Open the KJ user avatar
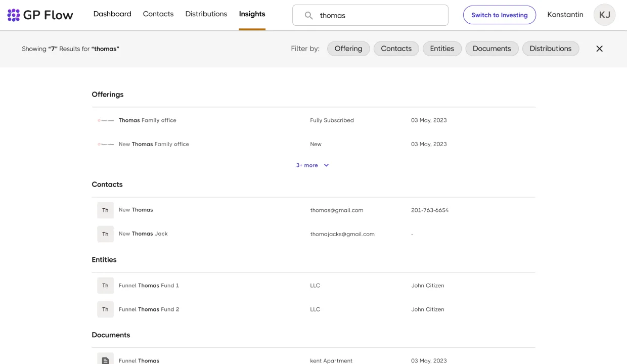 click(x=604, y=15)
